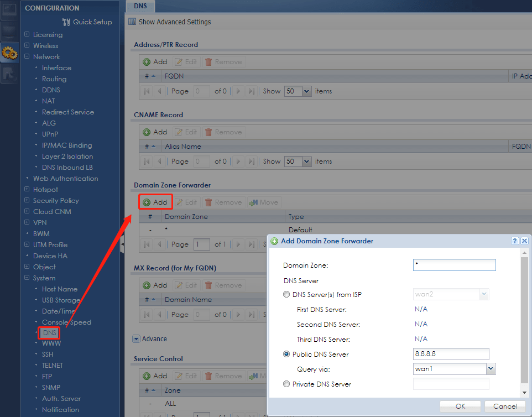Click Show Advanced Settings link
Viewport: 532px width, 417px height.
(175, 22)
